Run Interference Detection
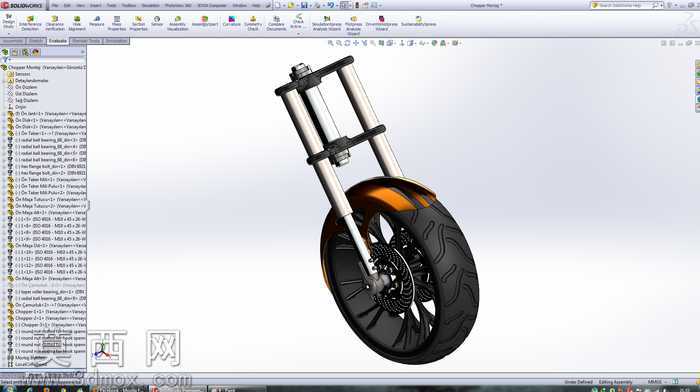This screenshot has height=392, width=700. coord(30,23)
